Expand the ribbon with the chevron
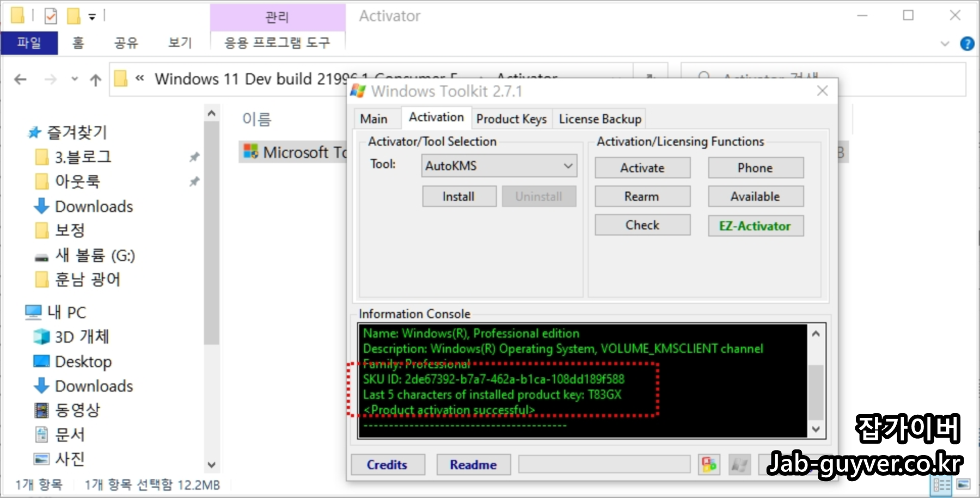980x498 pixels. point(945,44)
